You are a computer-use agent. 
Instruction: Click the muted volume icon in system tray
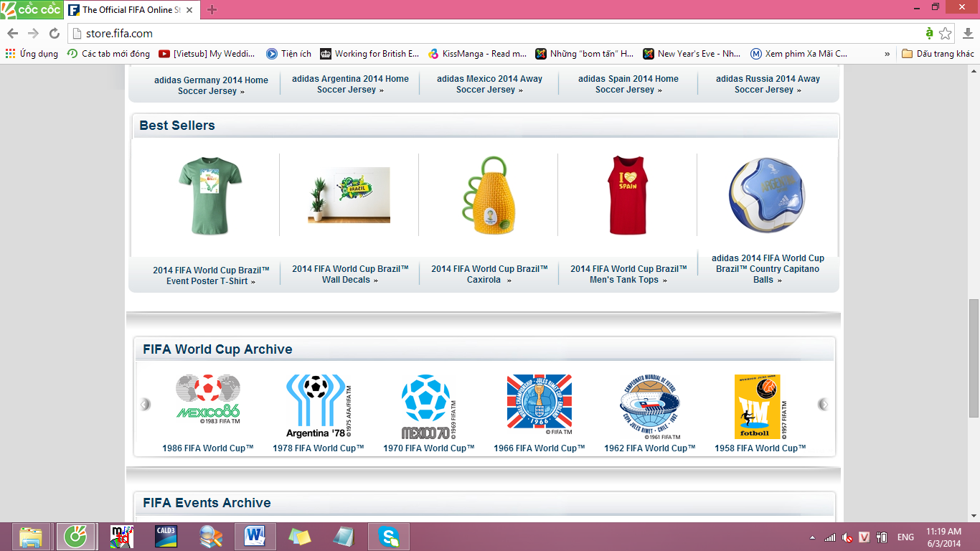click(x=847, y=537)
